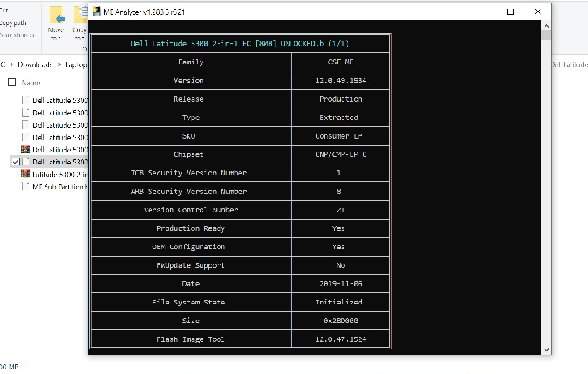Click the 'Consumer LP' value
The width and height of the screenshot is (588, 374).
pyautogui.click(x=339, y=136)
